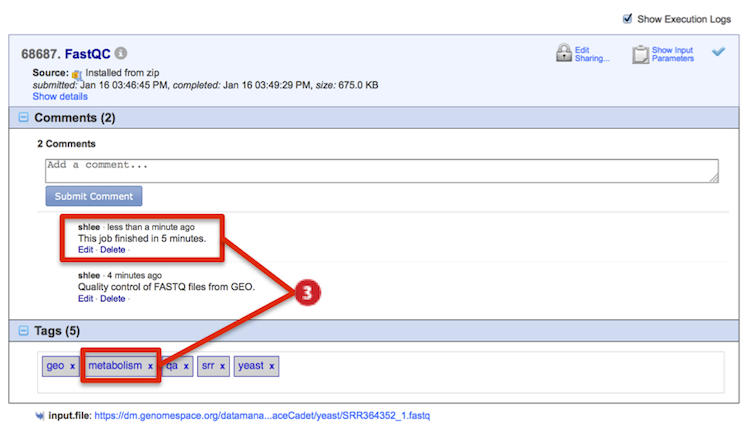Viewport: 750px width, 429px height.
Task: Collapse the Comments section
Action: [x=23, y=117]
